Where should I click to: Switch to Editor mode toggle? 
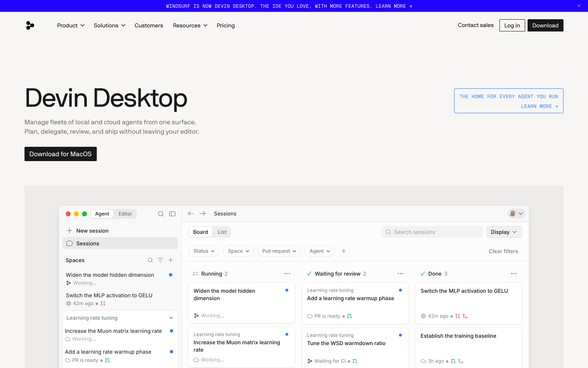pos(125,214)
